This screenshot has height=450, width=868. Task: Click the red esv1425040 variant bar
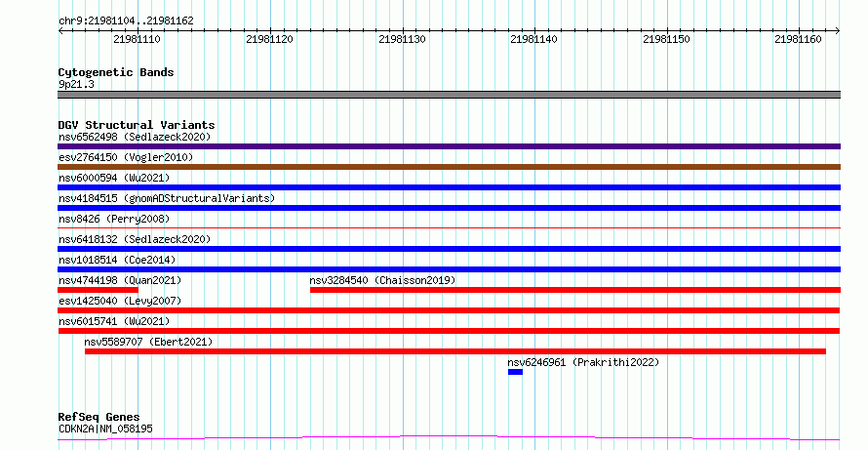[449, 310]
